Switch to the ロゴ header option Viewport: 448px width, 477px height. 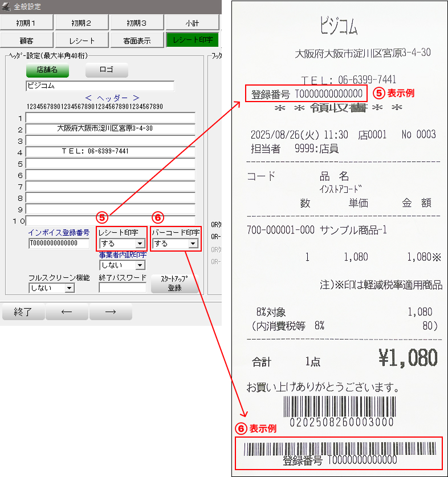point(107,70)
